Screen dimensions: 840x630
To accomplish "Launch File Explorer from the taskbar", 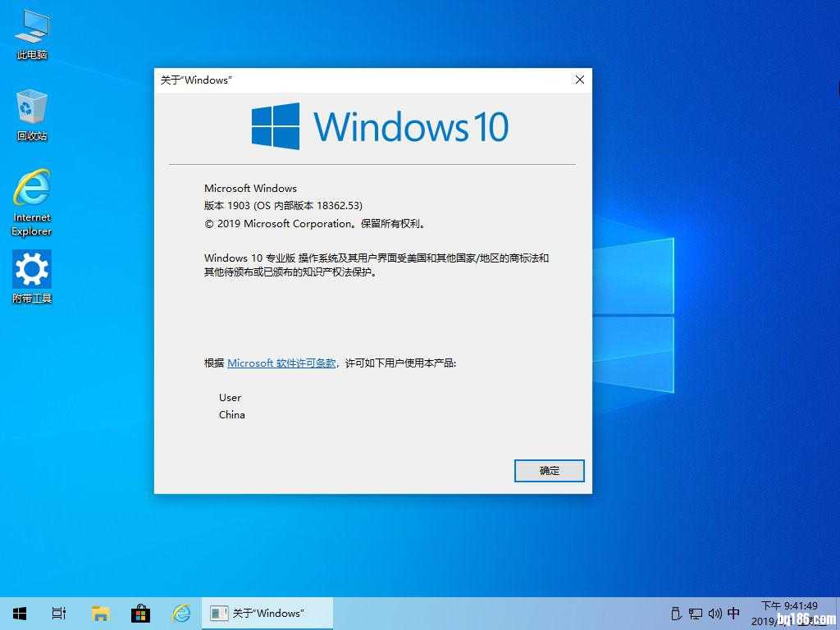I will click(x=100, y=613).
